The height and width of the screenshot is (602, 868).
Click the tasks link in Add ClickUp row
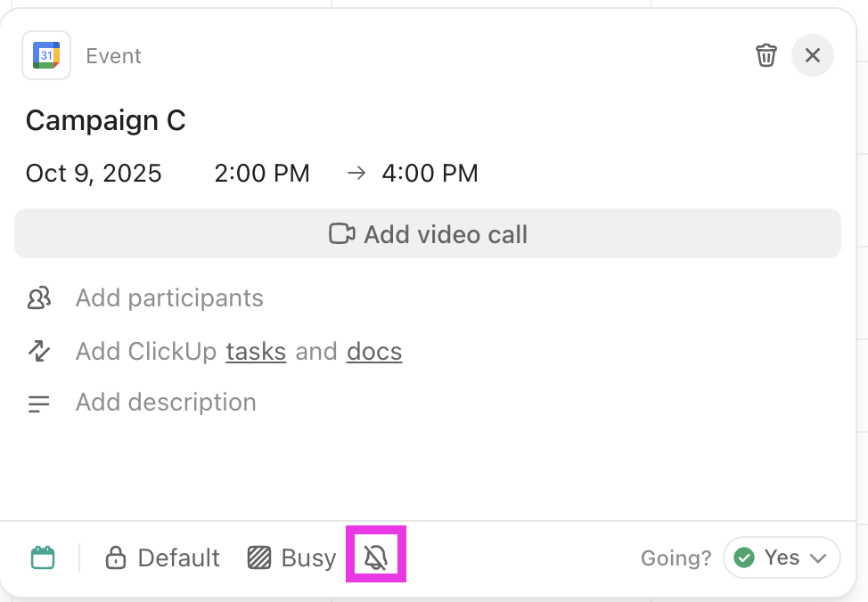coord(256,351)
